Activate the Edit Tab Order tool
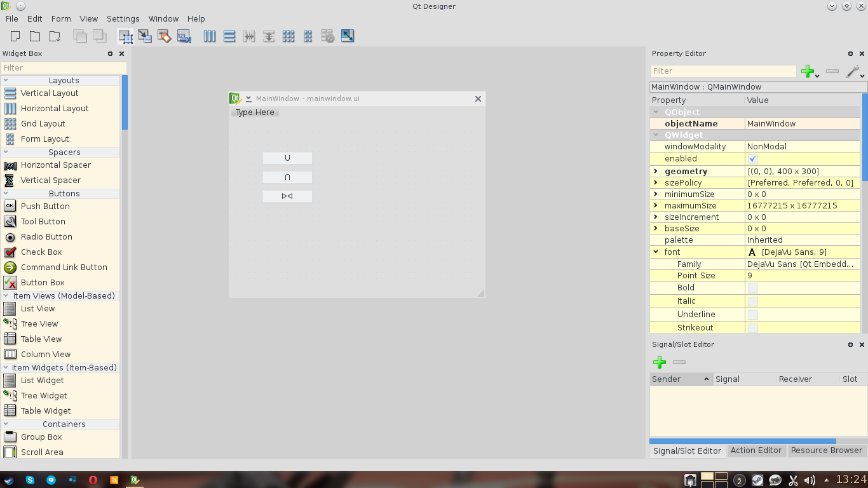Image resolution: width=868 pixels, height=488 pixels. point(184,36)
